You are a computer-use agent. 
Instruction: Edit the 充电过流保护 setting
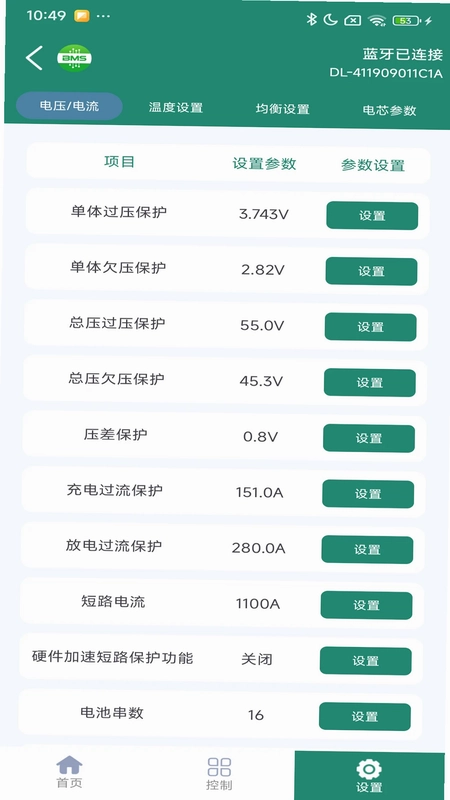368,494
